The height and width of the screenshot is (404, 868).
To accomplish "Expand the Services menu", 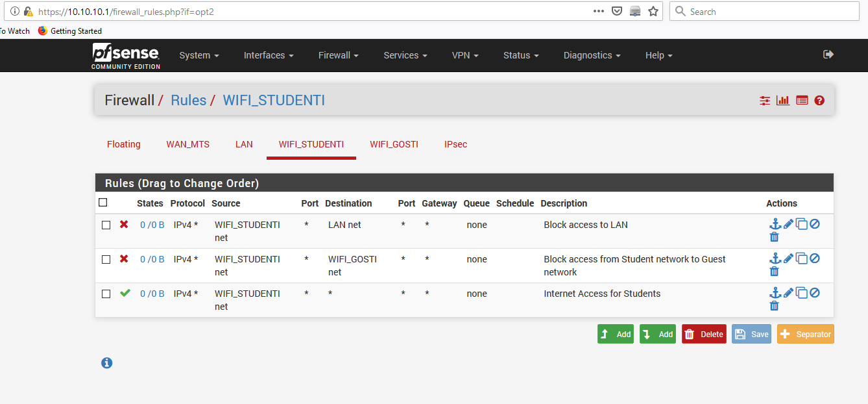I will (x=405, y=55).
